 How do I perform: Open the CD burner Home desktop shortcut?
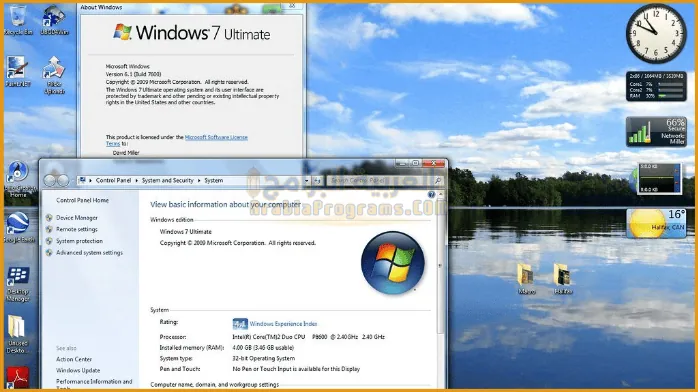click(18, 179)
